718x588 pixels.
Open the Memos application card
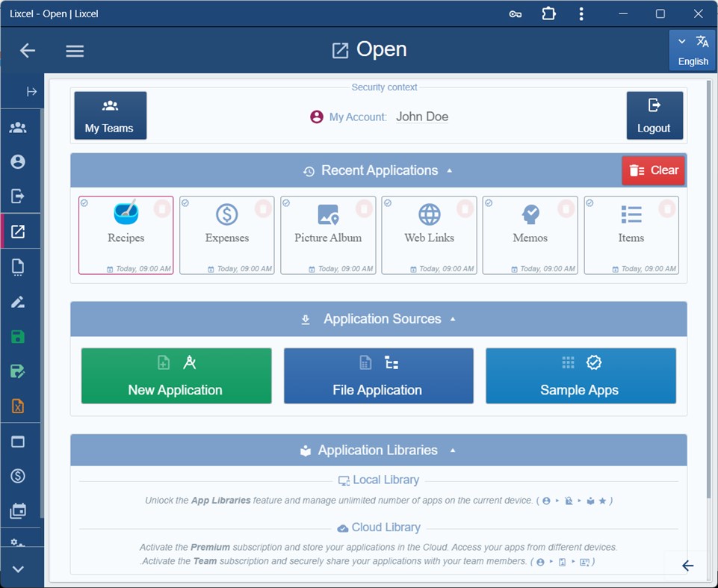tap(530, 235)
